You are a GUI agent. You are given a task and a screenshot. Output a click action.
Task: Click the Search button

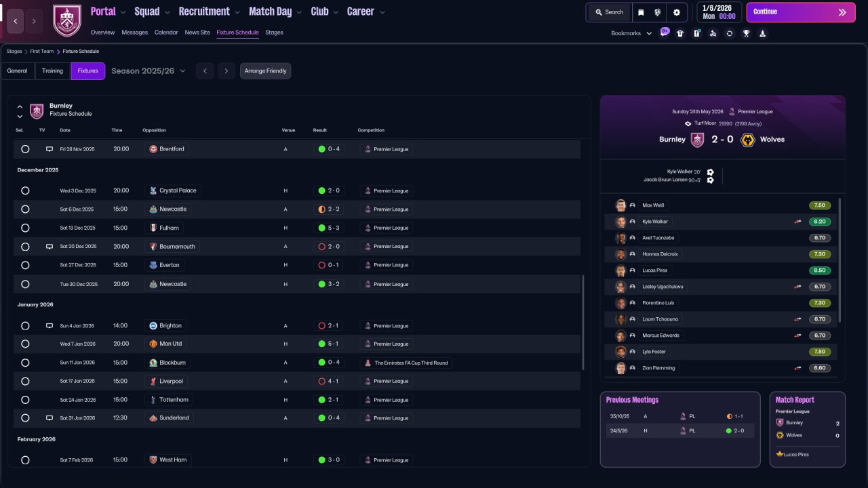(609, 12)
